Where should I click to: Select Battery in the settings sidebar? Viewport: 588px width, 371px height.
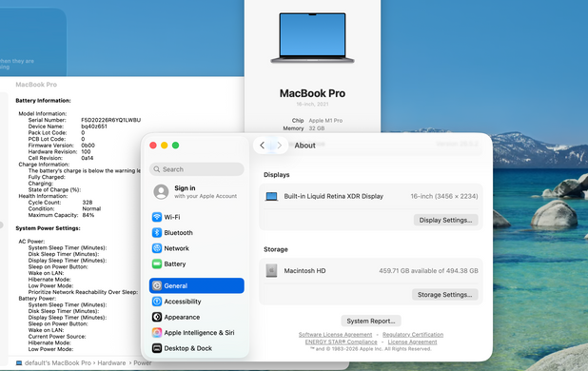click(x=197, y=264)
